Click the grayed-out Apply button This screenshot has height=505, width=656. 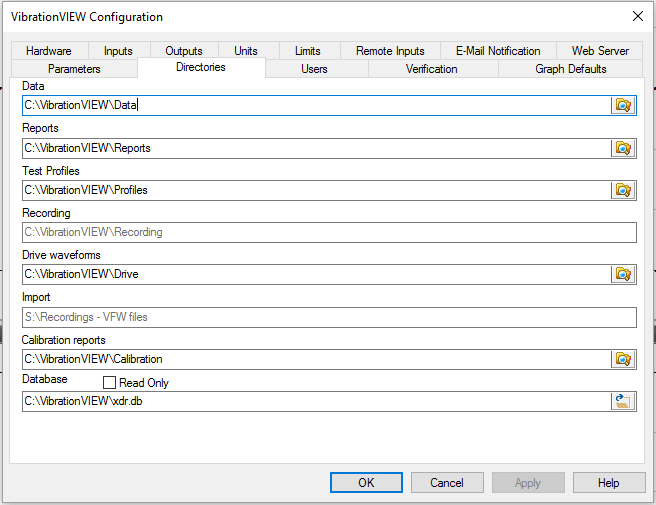click(x=528, y=483)
